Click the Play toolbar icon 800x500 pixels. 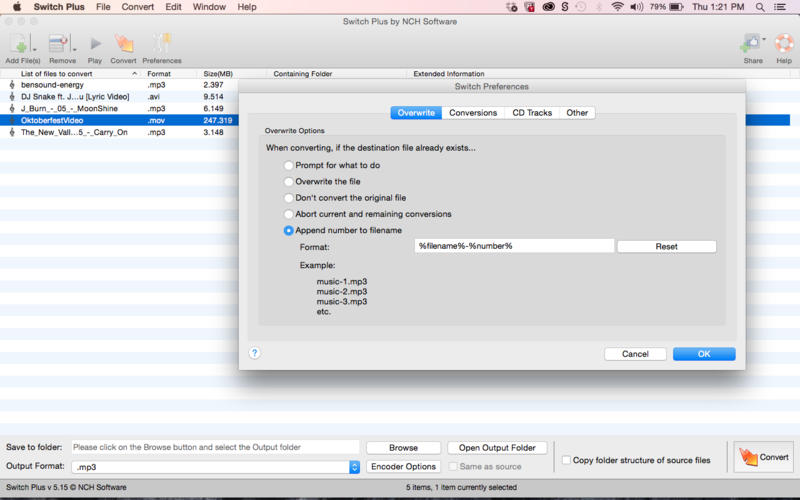[95, 44]
